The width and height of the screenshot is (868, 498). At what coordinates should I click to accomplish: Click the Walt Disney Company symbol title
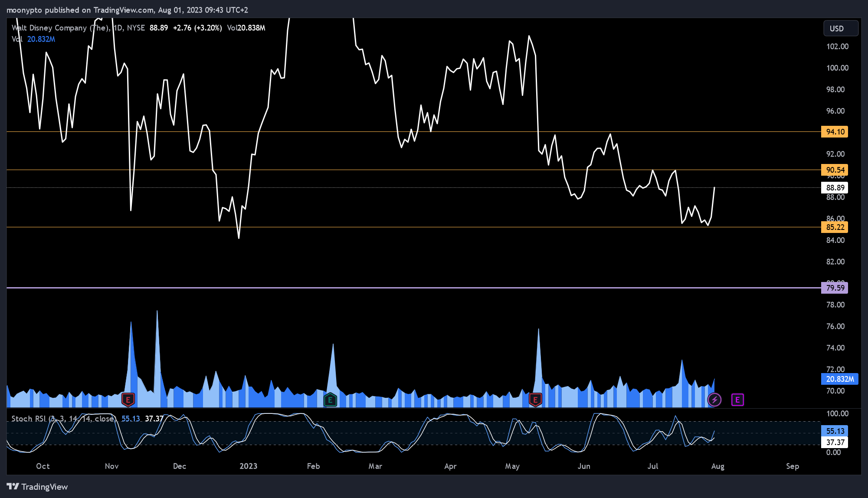pos(61,28)
